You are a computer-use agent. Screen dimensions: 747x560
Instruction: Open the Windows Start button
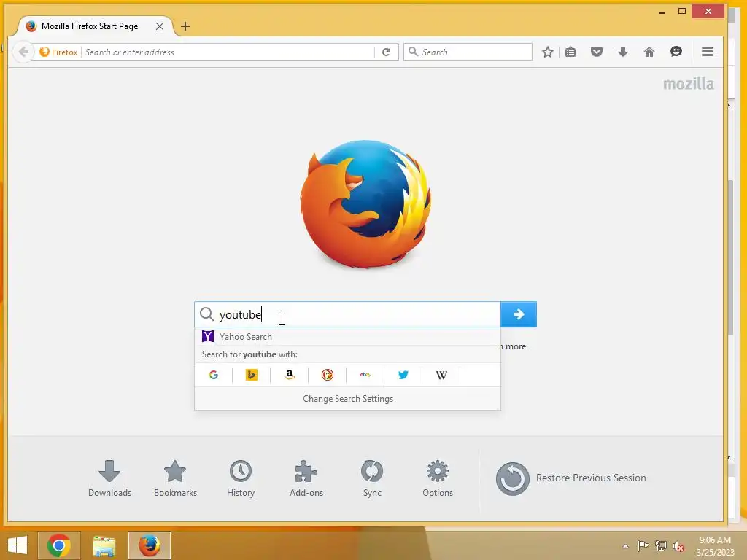[18, 545]
